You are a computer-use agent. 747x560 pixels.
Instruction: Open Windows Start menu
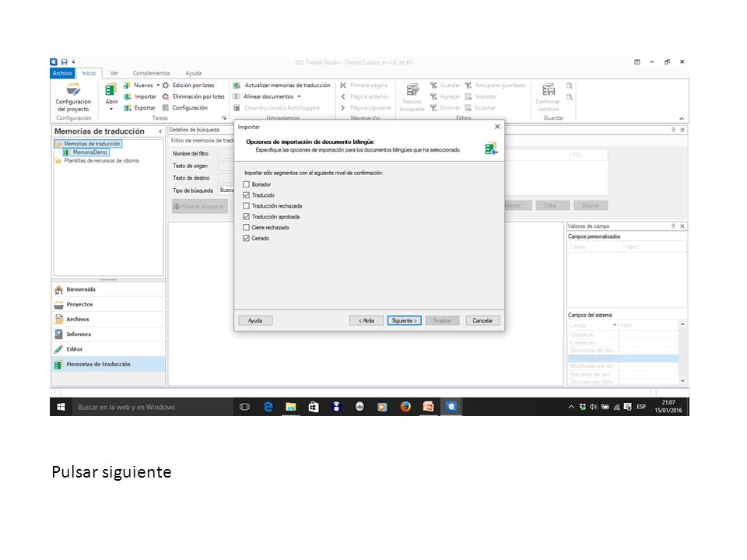pyautogui.click(x=61, y=407)
